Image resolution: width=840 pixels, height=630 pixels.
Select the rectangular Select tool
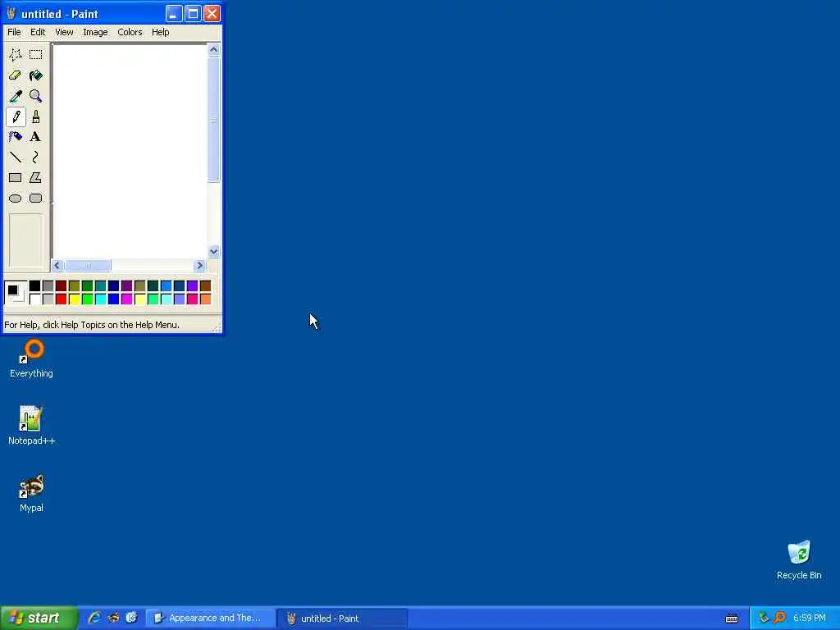(x=36, y=55)
